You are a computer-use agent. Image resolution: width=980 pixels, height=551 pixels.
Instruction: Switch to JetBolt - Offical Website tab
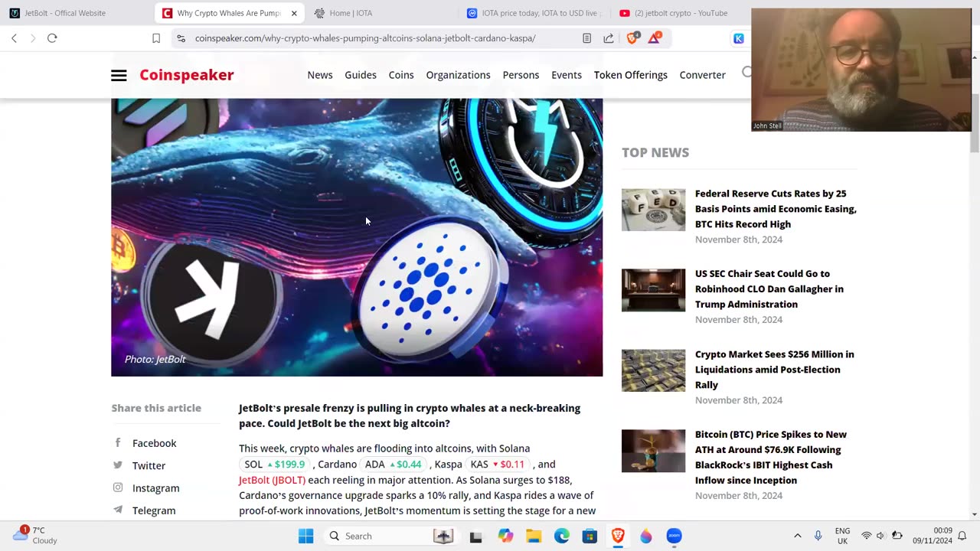(66, 13)
